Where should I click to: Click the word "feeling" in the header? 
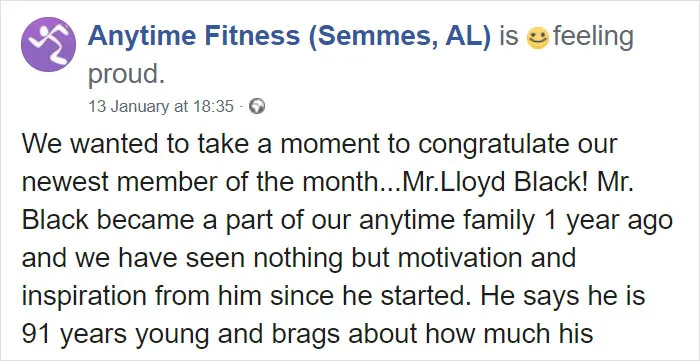[x=593, y=37]
